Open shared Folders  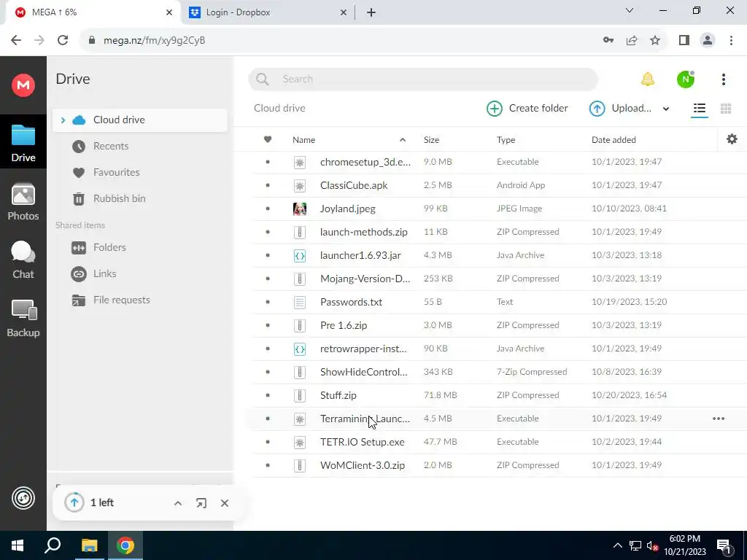click(109, 248)
